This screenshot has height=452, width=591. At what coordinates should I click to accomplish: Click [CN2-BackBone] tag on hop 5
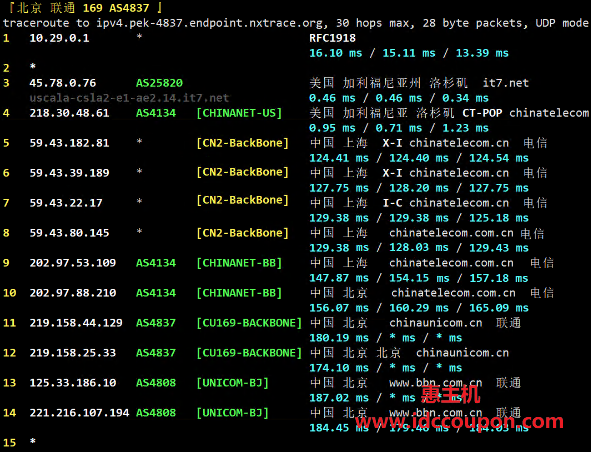click(x=242, y=143)
